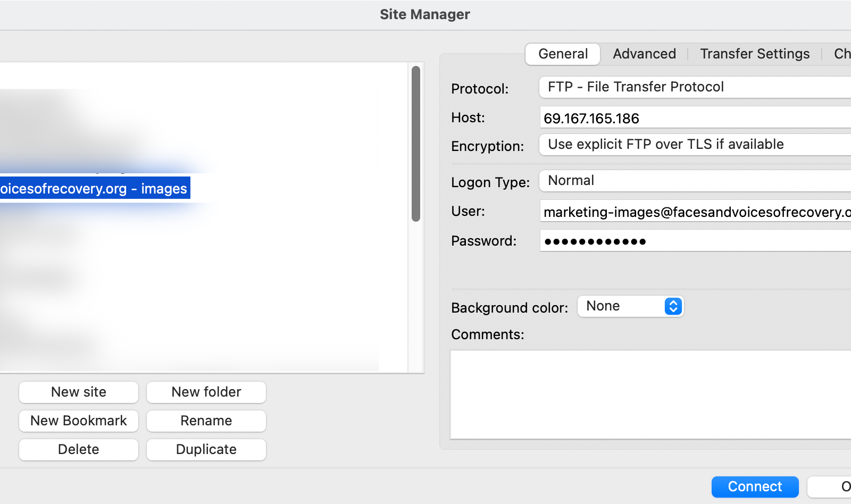Image resolution: width=851 pixels, height=504 pixels.
Task: Click the Connect button
Action: tap(755, 486)
